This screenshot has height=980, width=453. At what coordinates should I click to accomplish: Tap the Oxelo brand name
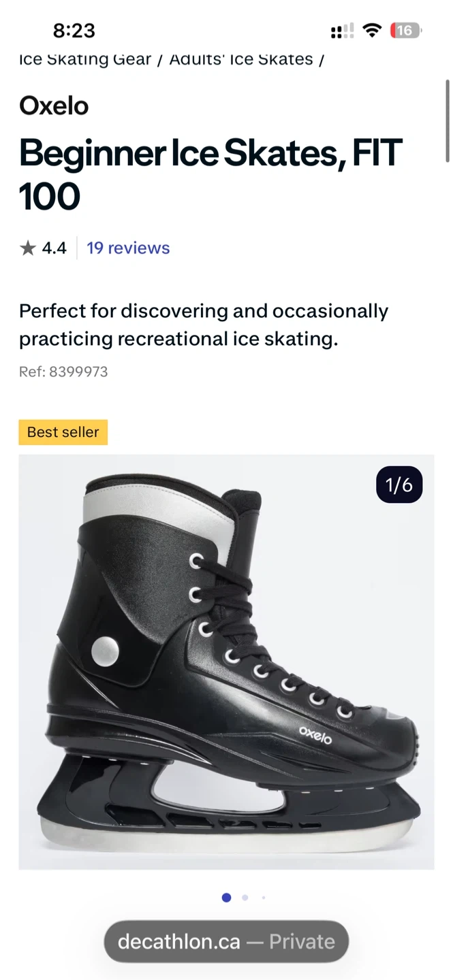(x=54, y=105)
